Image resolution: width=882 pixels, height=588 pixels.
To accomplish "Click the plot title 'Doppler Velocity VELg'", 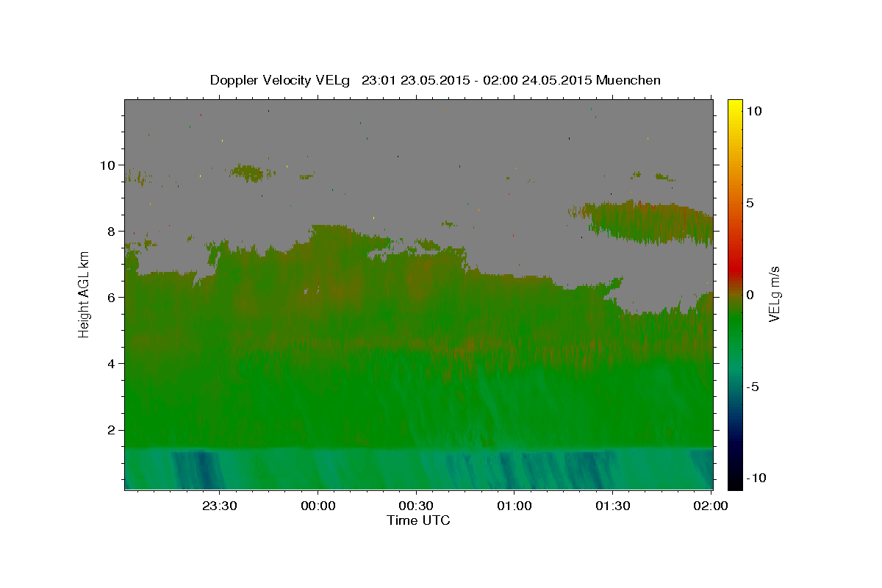I will click(281, 80).
